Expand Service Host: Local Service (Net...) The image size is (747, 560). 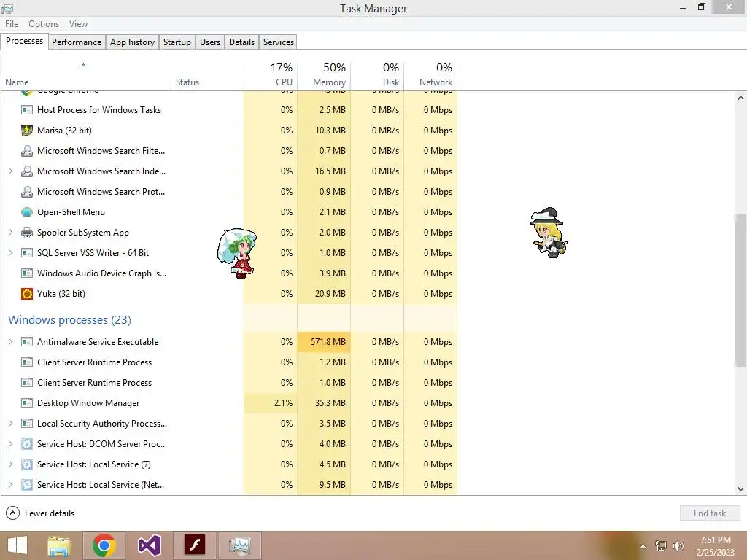click(x=10, y=485)
